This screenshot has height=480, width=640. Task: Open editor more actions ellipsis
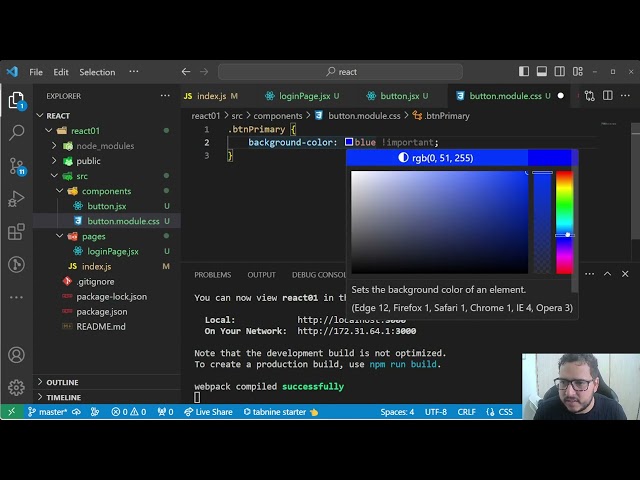[x=625, y=96]
